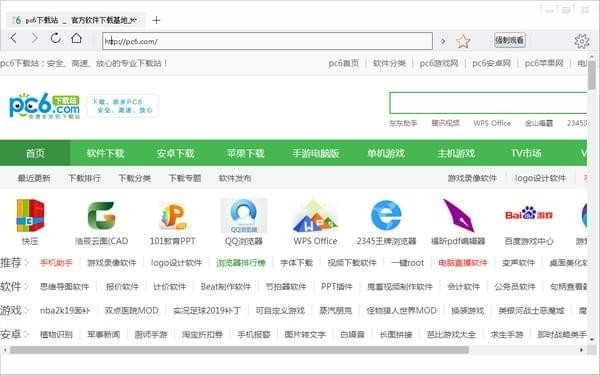Viewport: 600px width, 375px height.
Task: Open the 苹果下载 navigation tab
Action: pos(246,153)
